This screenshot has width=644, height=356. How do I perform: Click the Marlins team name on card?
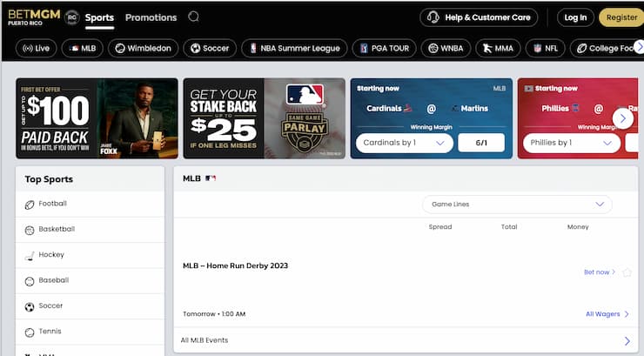[x=474, y=109]
